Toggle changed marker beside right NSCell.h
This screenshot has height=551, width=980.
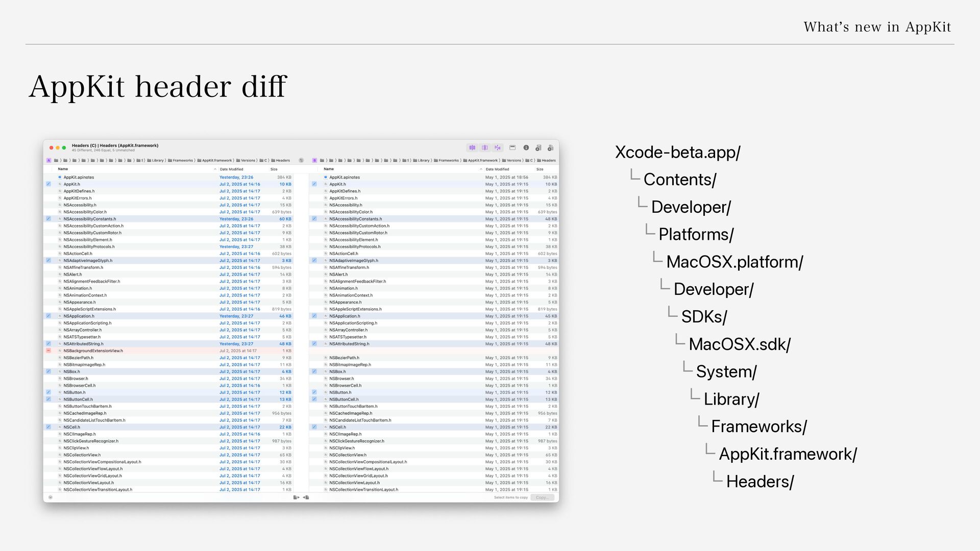click(314, 428)
